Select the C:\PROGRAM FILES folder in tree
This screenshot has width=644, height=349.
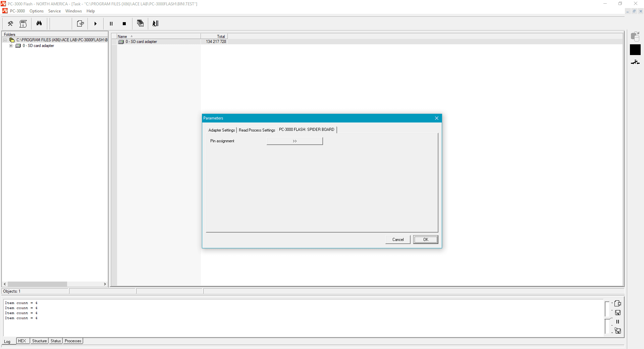(62, 40)
